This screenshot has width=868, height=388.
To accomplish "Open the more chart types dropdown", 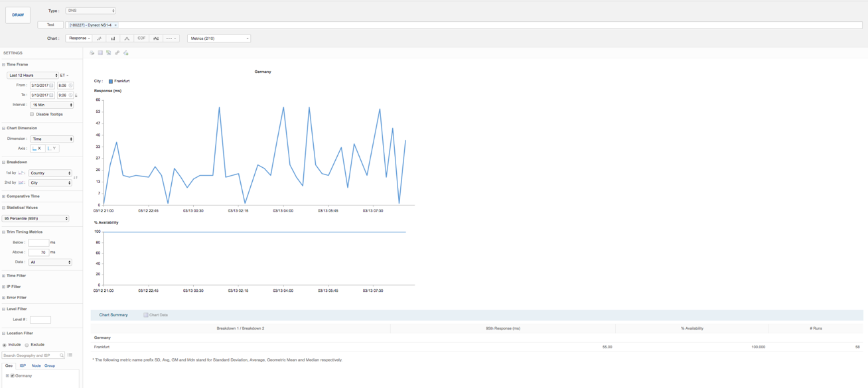I will [171, 38].
